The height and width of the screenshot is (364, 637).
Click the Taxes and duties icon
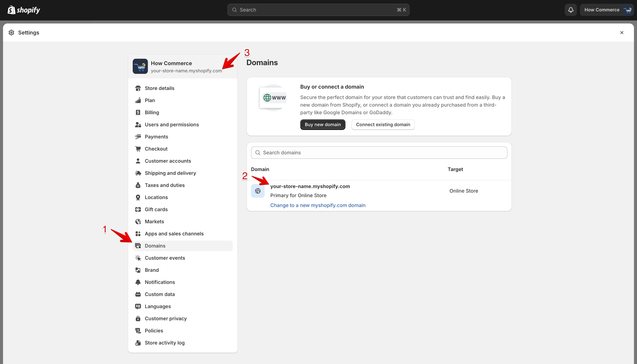138,185
